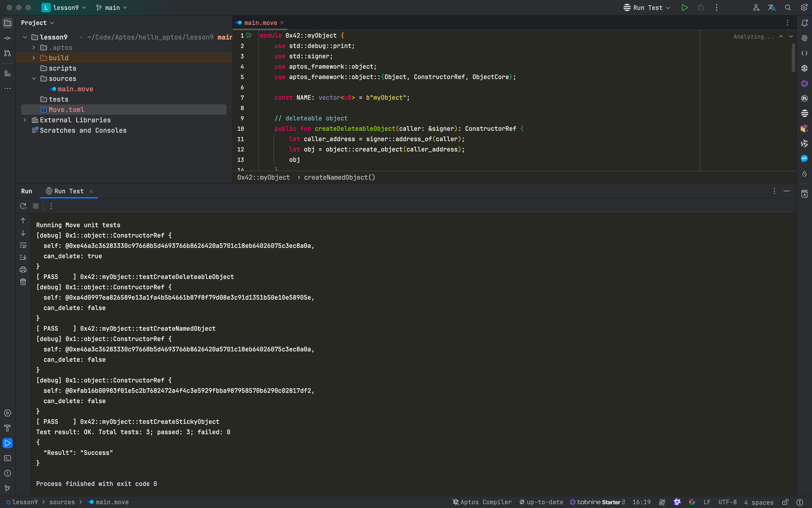Open the Git tool window icon at bottom left
The height and width of the screenshot is (508, 812).
tap(7, 488)
